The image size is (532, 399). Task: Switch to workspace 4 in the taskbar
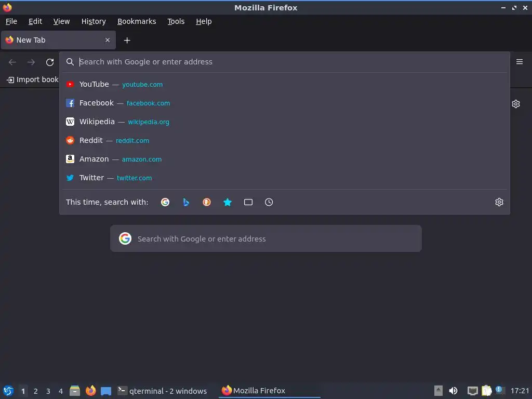coord(61,391)
